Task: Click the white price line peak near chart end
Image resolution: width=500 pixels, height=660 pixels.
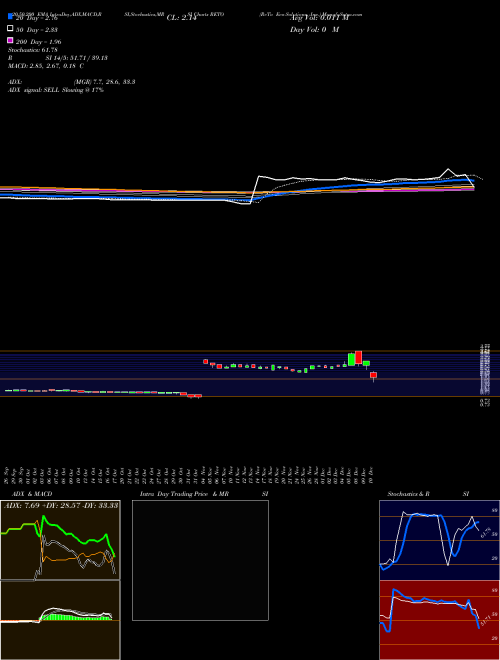Action: 449,170
